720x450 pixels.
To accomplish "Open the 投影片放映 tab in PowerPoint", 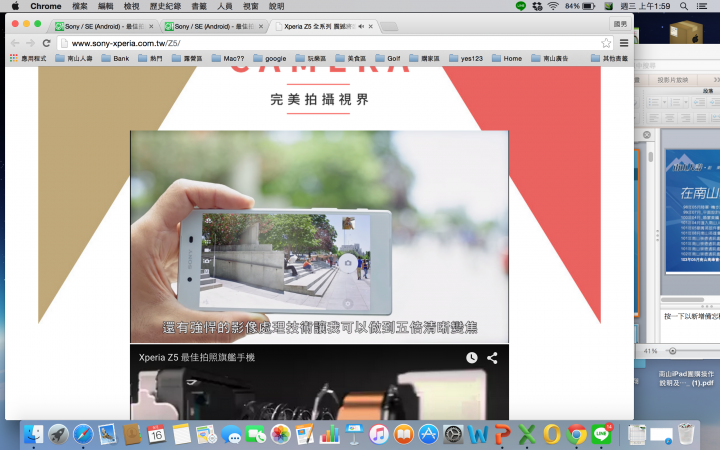I will tap(673, 80).
